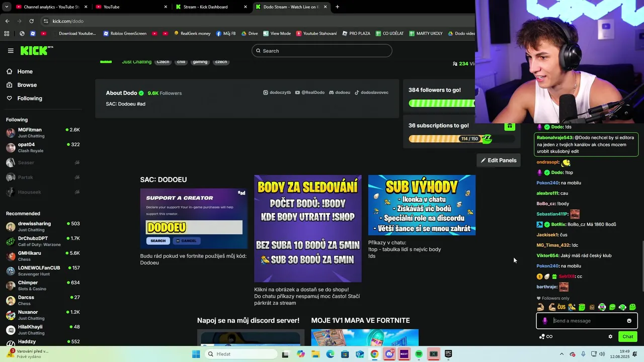Go back in browser history

pyautogui.click(x=7, y=21)
